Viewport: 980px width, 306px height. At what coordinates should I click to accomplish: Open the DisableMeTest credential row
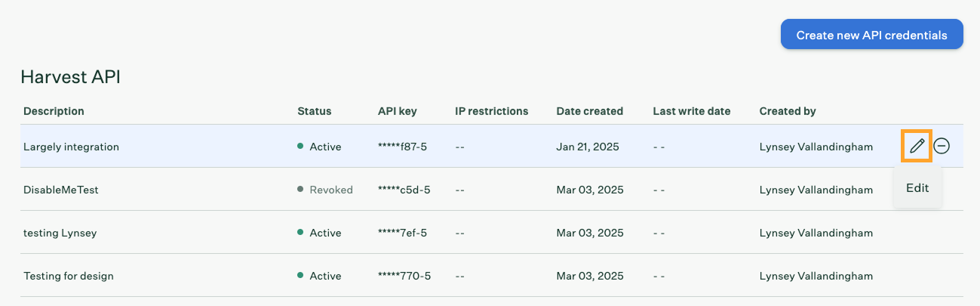pos(61,190)
